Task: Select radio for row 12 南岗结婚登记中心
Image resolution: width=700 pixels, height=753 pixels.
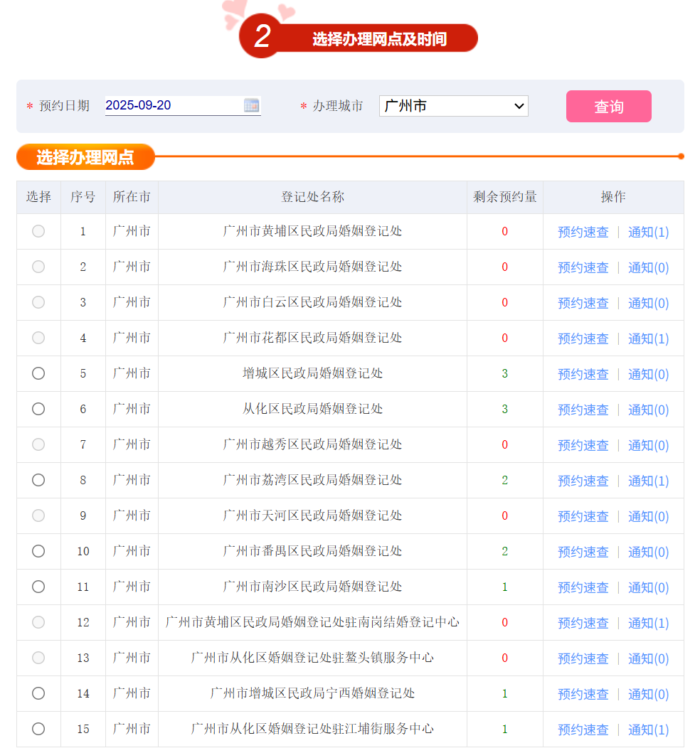Action: pos(38,622)
